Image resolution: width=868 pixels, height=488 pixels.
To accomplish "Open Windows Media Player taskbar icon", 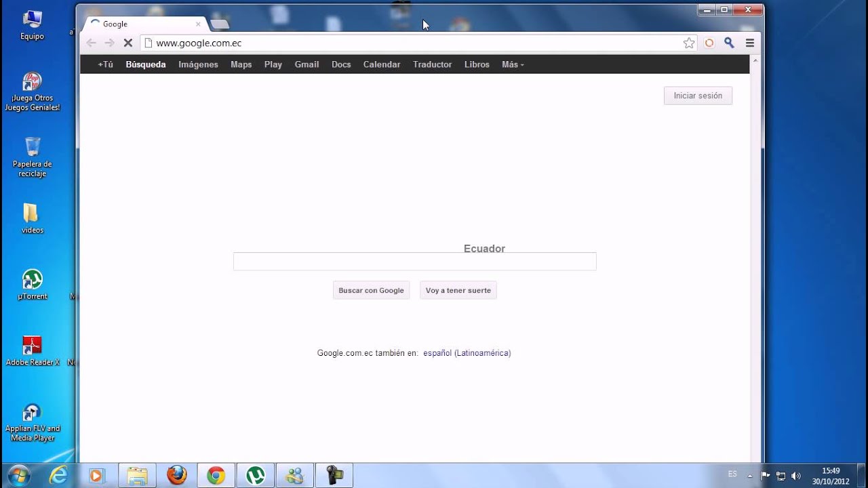I will point(96,475).
